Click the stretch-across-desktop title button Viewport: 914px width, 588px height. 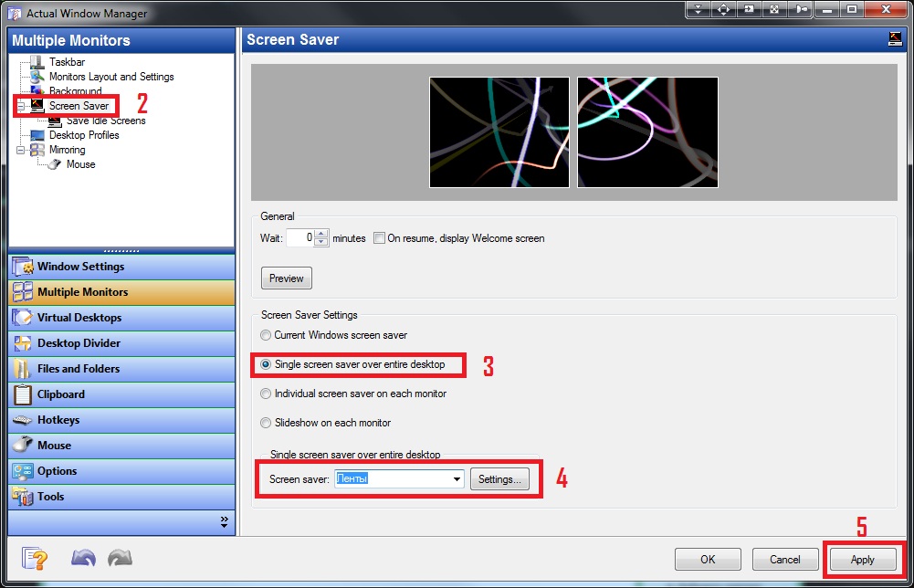pos(774,9)
